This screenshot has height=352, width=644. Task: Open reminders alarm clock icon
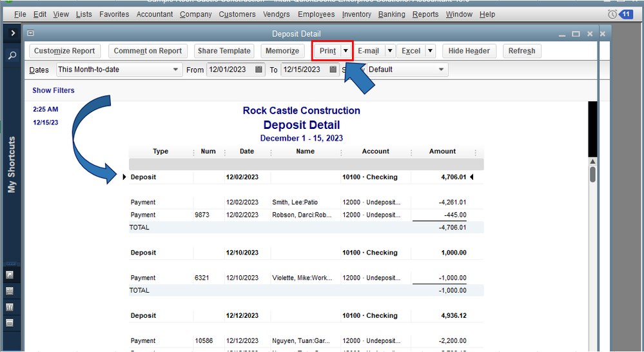(612, 14)
